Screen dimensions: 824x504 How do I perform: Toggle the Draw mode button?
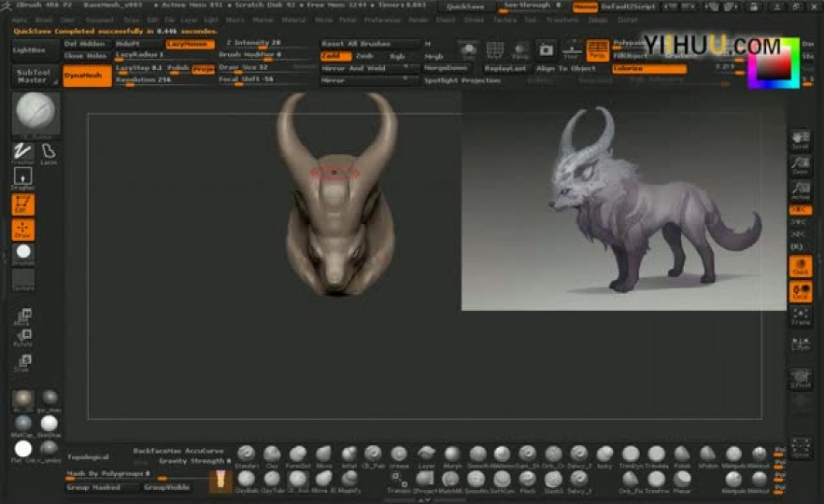tap(22, 230)
